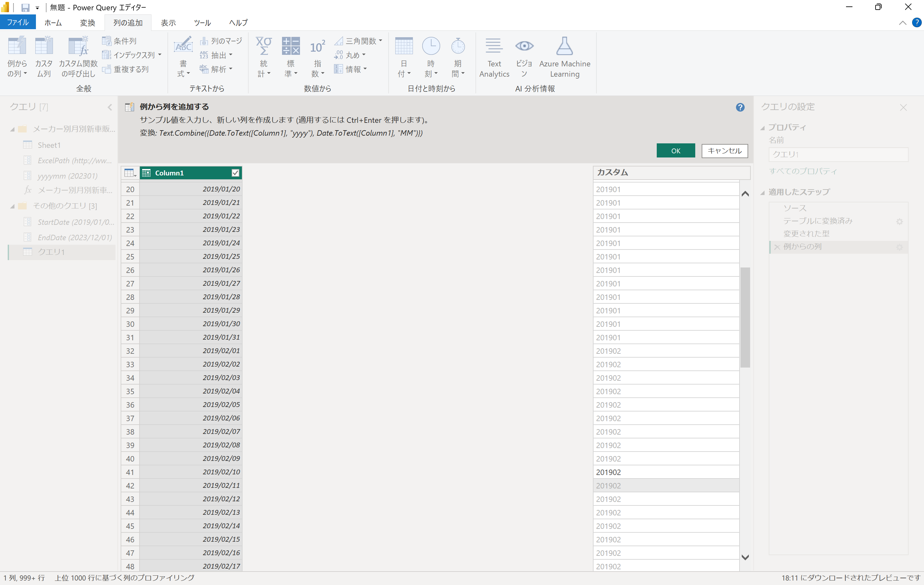Collapse the その他のクエリ [3] folder

pyautogui.click(x=12, y=206)
